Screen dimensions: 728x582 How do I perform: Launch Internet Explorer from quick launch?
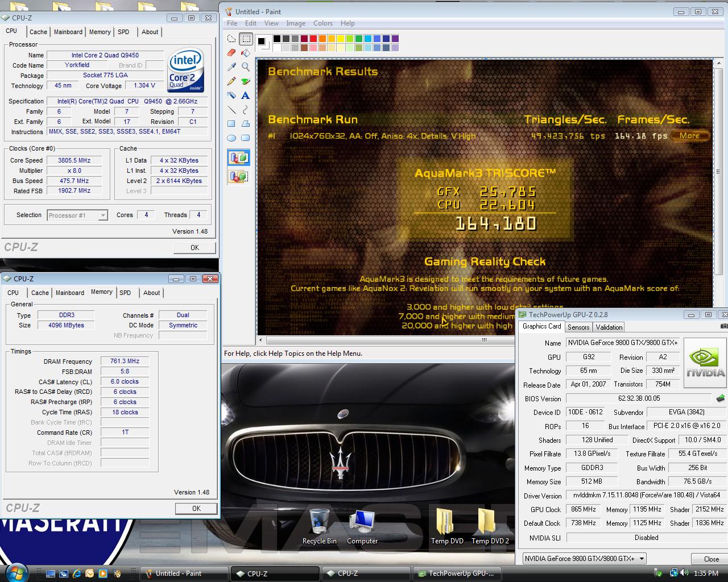[77, 573]
